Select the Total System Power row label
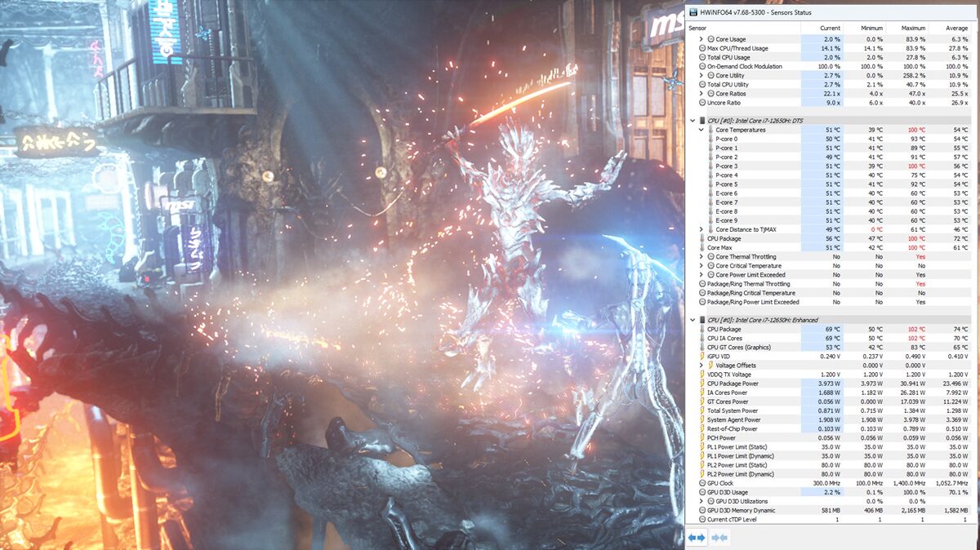The width and height of the screenshot is (980, 550). point(733,410)
